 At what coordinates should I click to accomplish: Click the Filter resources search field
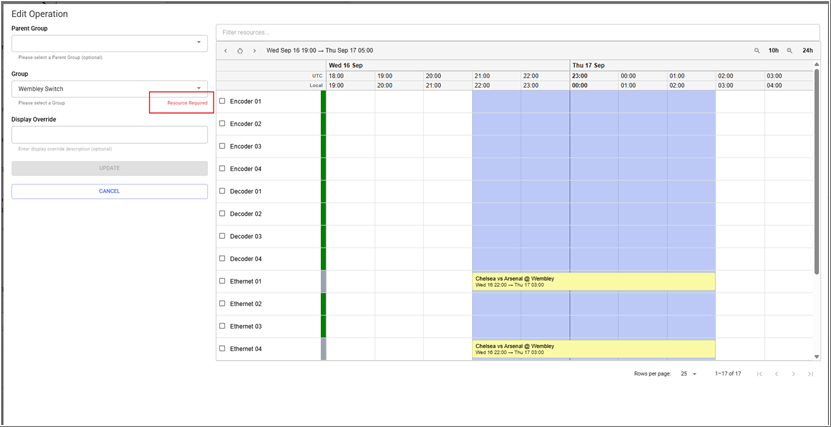518,32
